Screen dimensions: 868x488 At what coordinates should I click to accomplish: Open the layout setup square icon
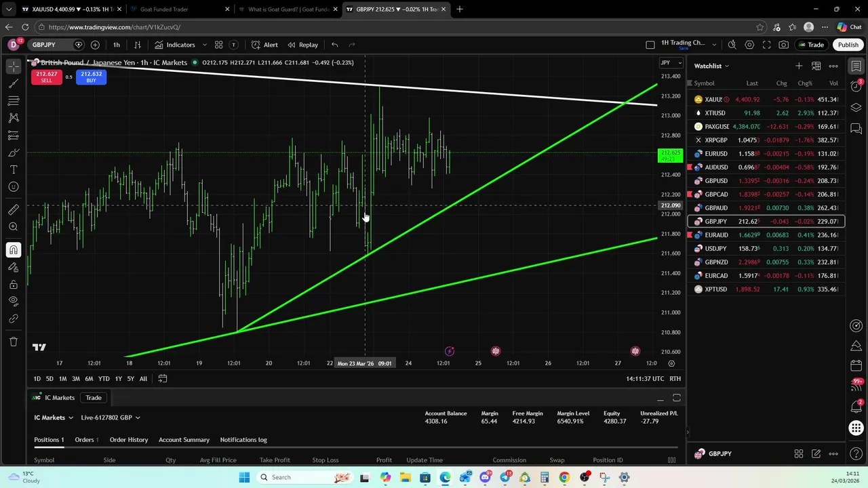(650, 45)
